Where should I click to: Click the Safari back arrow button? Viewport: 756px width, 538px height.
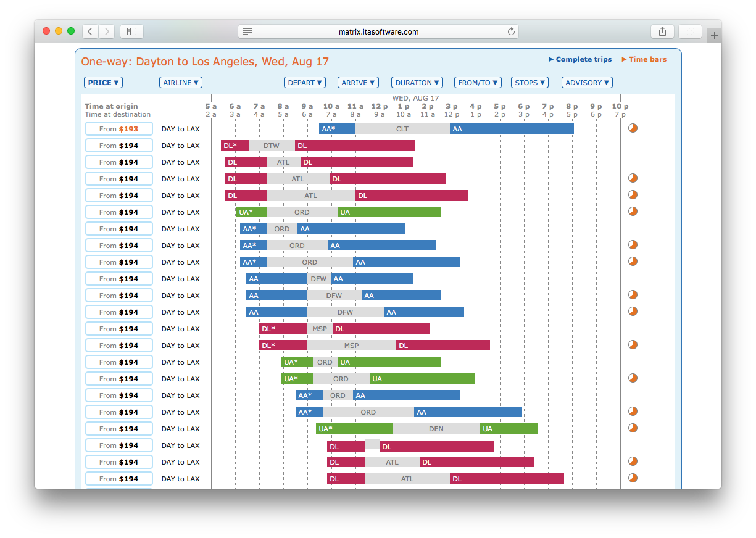pyautogui.click(x=90, y=31)
